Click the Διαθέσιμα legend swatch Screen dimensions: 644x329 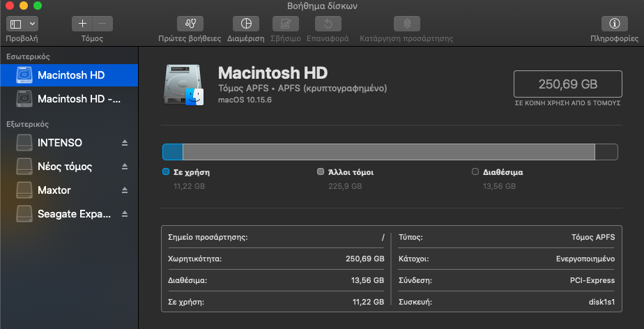pos(475,172)
